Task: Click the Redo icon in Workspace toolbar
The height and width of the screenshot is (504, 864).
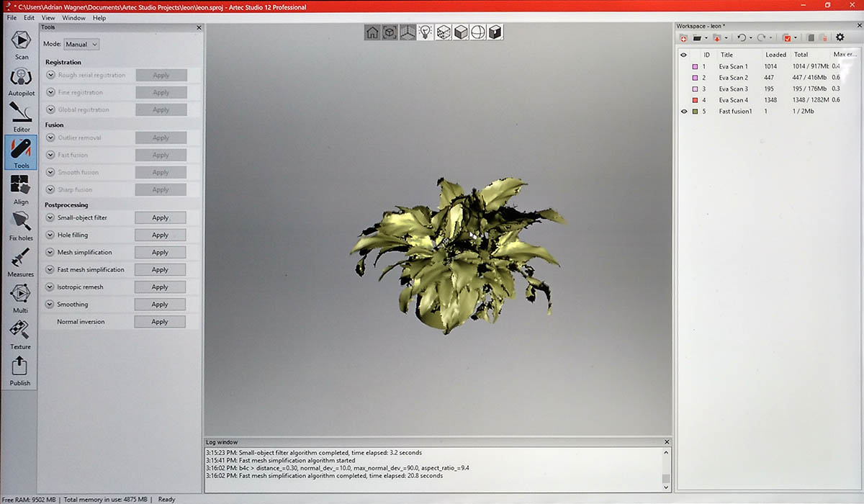Action: pyautogui.click(x=761, y=37)
